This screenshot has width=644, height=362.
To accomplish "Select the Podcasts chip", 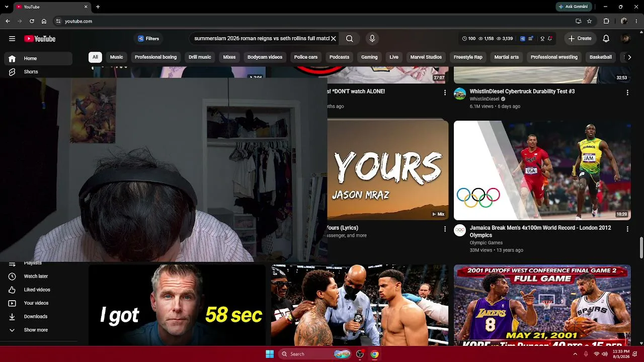I will coord(339,57).
